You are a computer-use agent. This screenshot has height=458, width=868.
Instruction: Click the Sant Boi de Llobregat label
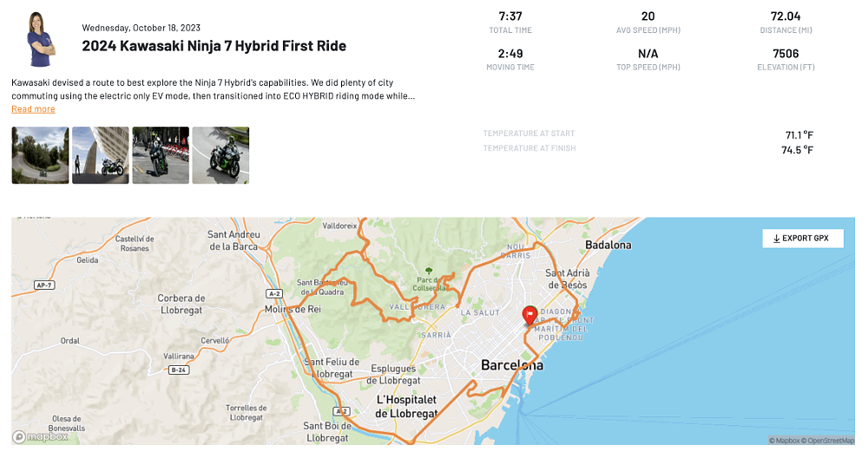click(x=327, y=432)
